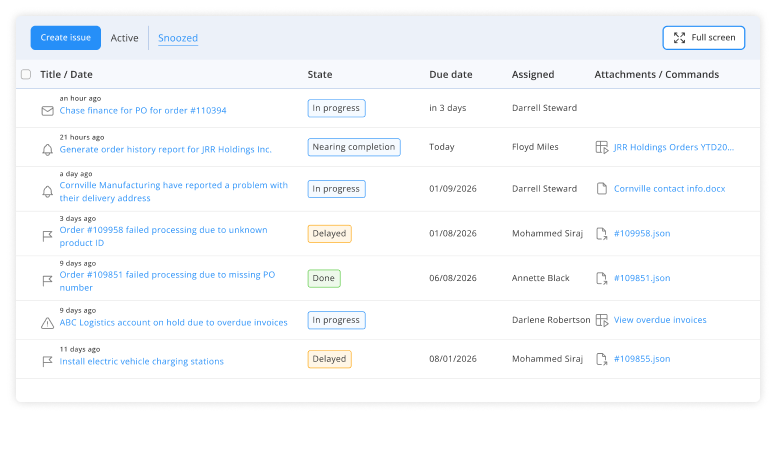The image size is (776, 470).
Task: Open Order #109851 failed processing issue
Action: tap(167, 281)
